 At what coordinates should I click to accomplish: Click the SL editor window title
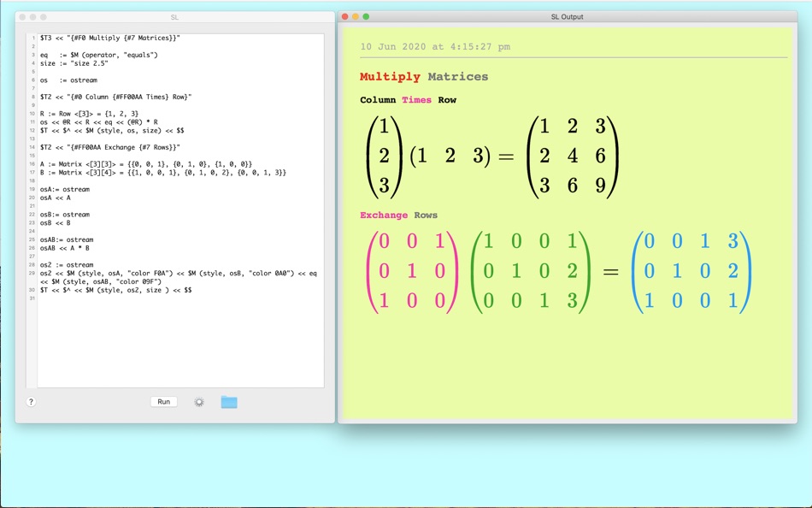pos(174,17)
